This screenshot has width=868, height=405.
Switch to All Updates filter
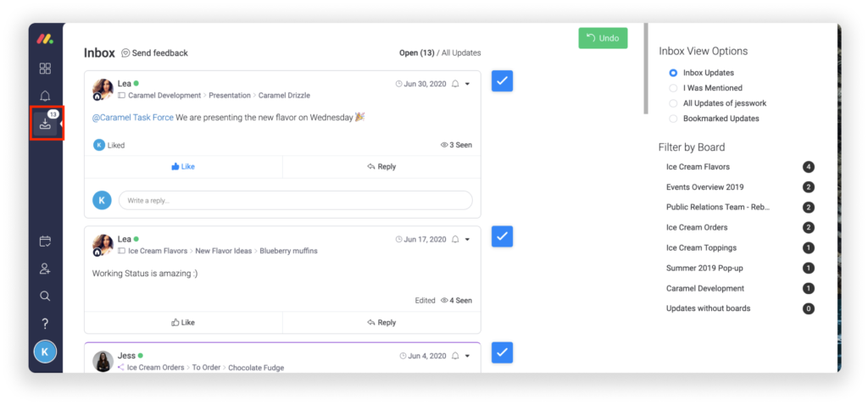(461, 53)
